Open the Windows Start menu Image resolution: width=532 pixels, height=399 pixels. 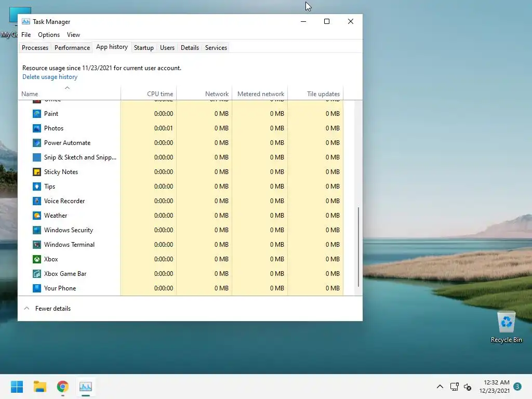click(17, 387)
